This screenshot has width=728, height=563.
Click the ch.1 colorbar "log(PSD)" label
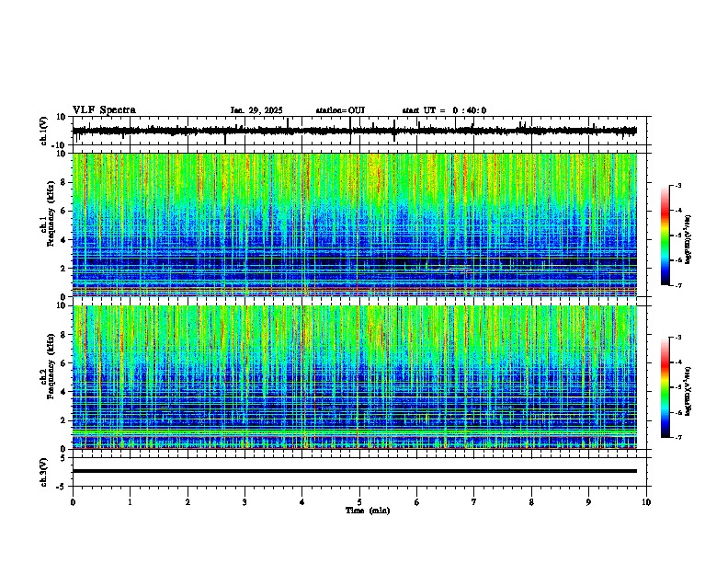[688, 239]
